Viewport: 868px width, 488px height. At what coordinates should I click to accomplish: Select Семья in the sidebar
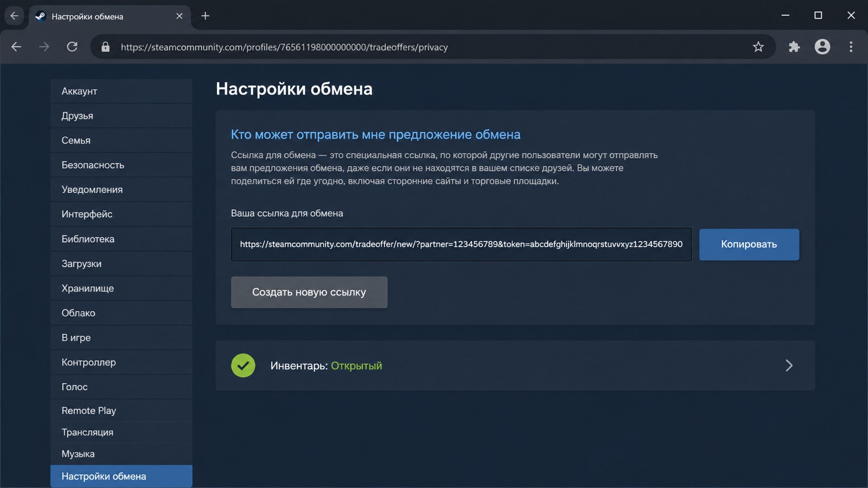[x=122, y=140]
